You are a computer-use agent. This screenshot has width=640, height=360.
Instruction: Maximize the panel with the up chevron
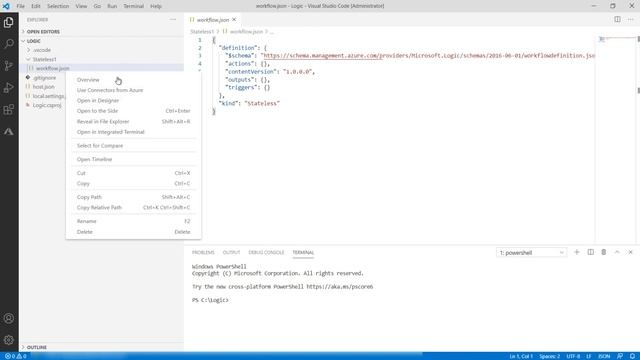(617, 252)
